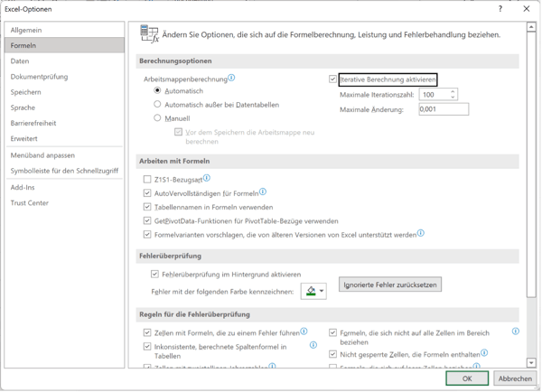The height and width of the screenshot is (392, 542).
Task: Click info icon after Formelvarianten vorschlagen option
Action: [421, 233]
